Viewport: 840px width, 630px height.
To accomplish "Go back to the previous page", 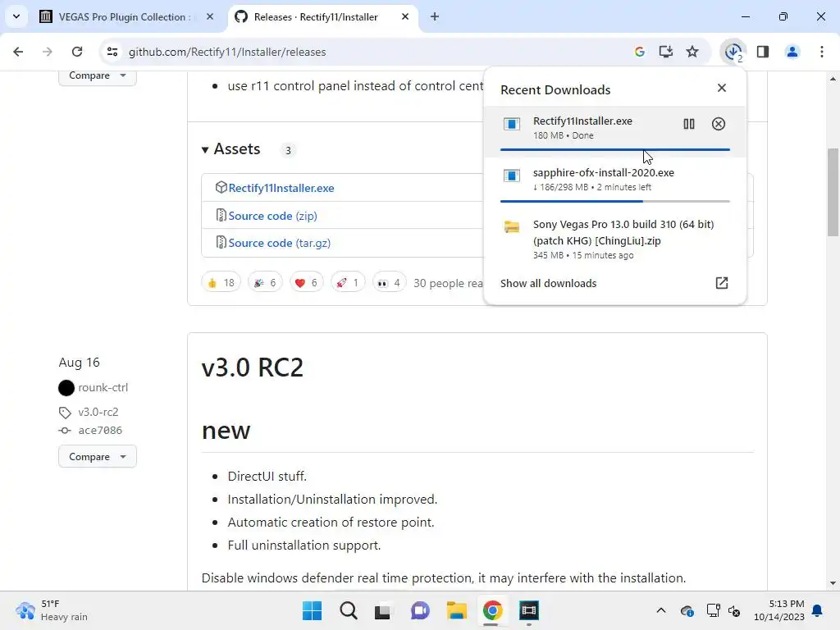I will point(18,52).
